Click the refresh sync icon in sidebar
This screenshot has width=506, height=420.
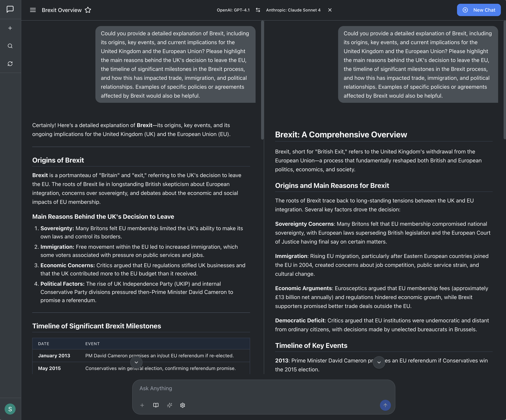[x=10, y=64]
